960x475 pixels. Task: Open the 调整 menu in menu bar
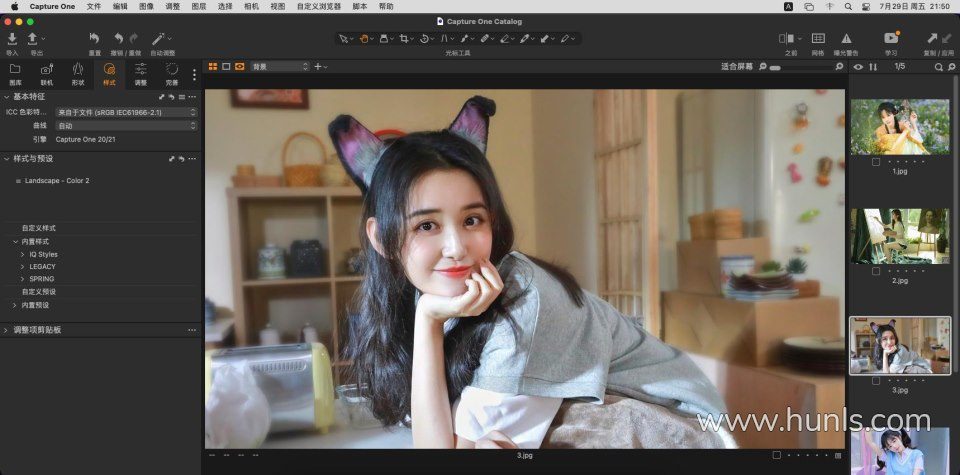[x=173, y=6]
